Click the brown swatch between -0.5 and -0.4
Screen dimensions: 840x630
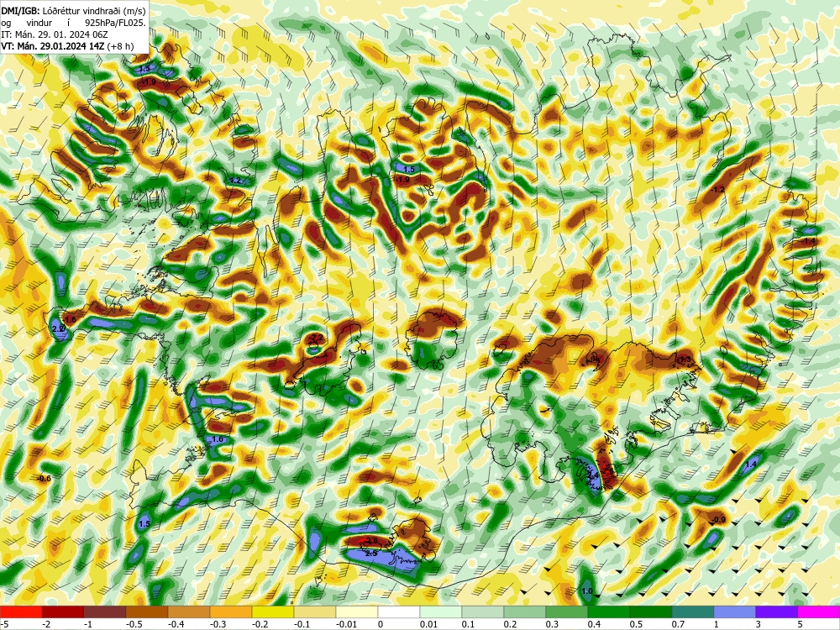147,612
